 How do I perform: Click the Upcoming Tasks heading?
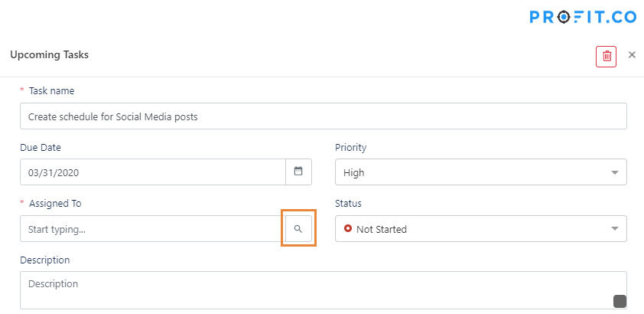pos(49,54)
